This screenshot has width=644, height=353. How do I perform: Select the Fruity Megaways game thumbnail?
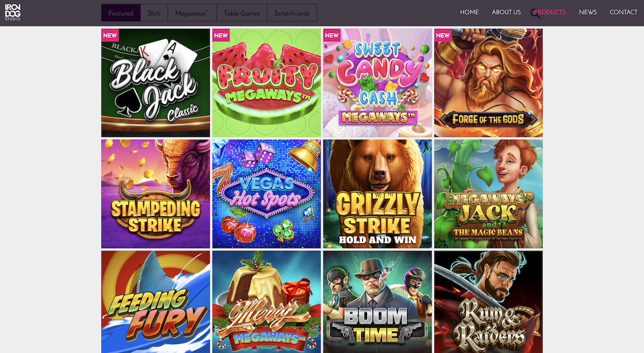click(x=267, y=83)
